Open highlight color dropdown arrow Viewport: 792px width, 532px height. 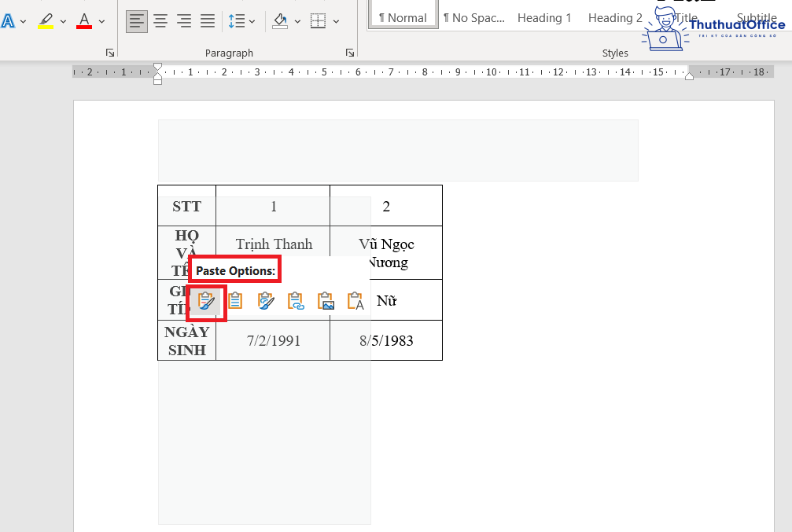point(63,22)
